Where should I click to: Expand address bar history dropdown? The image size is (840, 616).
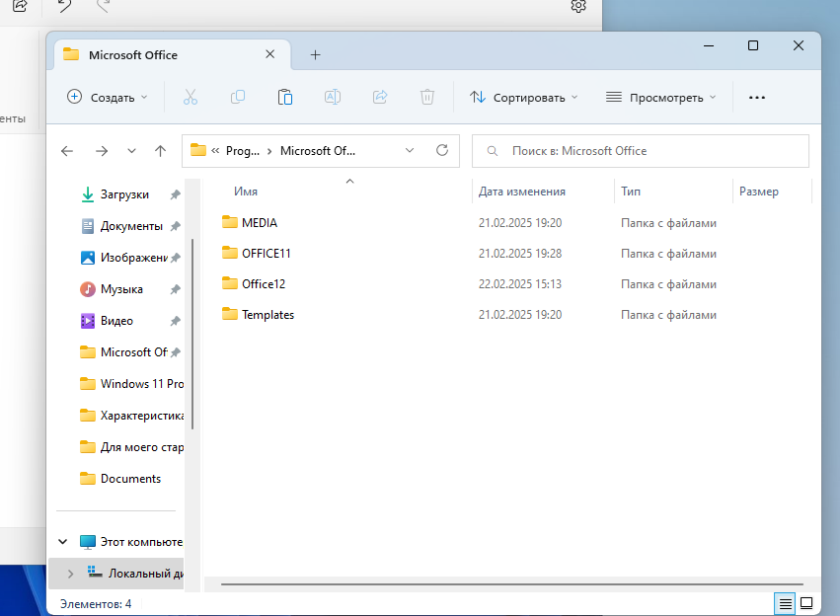pyautogui.click(x=410, y=150)
